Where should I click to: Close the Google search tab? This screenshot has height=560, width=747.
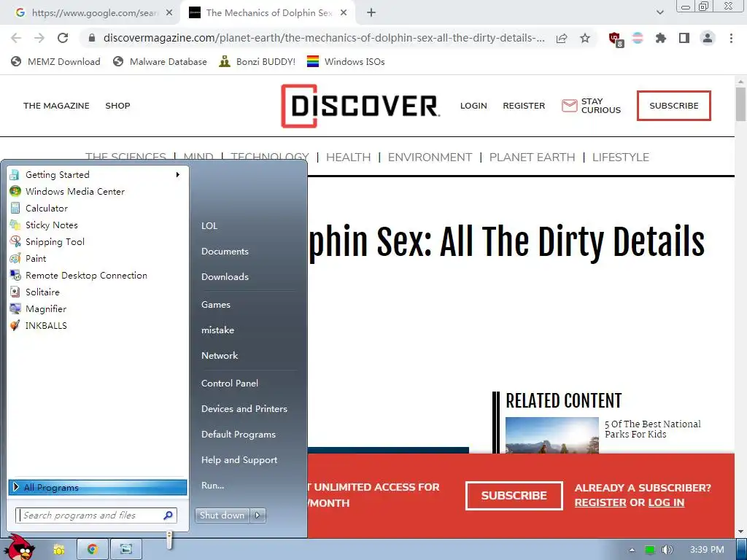click(169, 13)
